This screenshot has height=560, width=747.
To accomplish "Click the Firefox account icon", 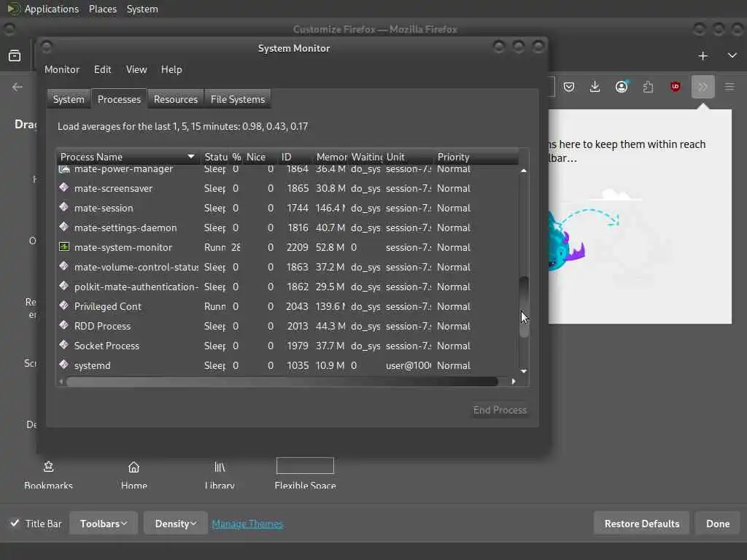I will coord(622,87).
